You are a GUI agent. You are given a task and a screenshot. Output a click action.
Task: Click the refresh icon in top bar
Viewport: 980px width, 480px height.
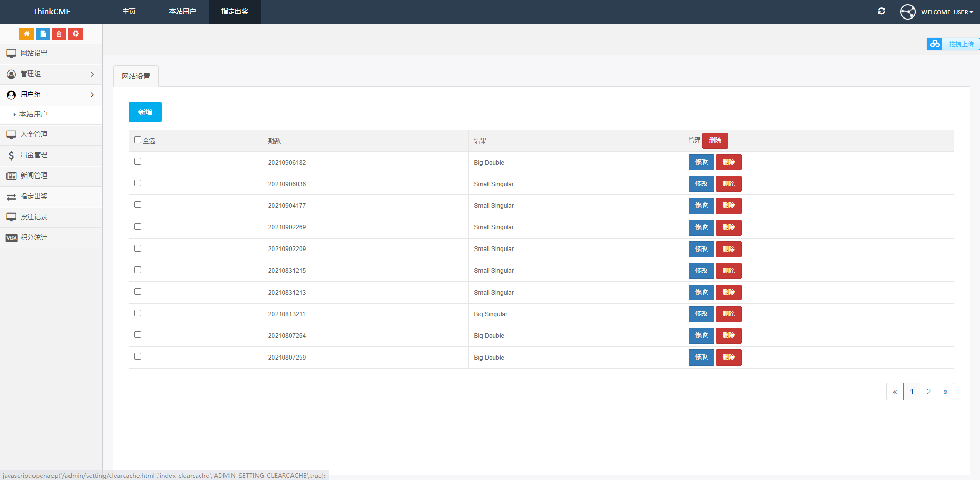coord(881,11)
